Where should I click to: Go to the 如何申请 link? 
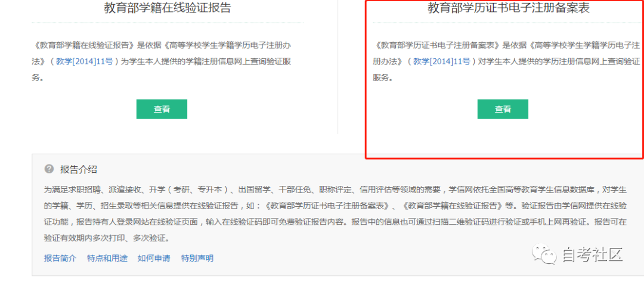tap(154, 258)
